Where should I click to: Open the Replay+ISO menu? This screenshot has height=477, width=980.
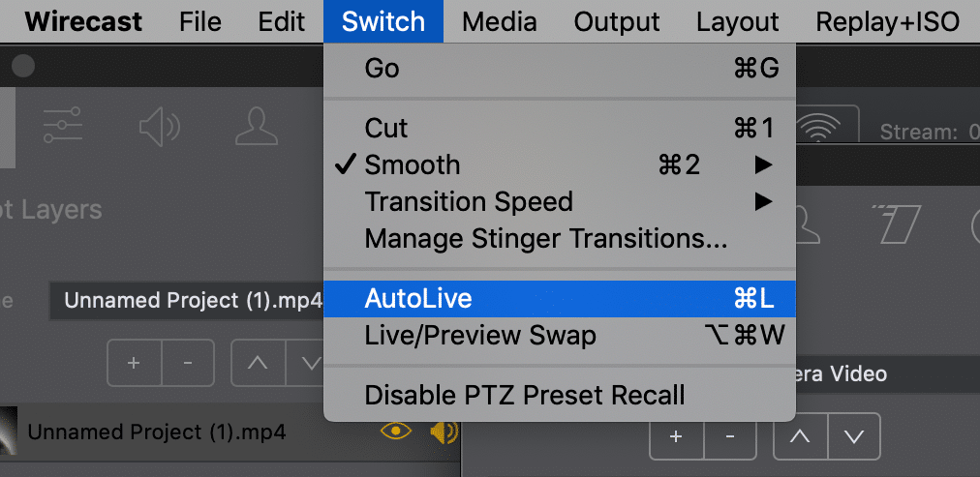[887, 22]
